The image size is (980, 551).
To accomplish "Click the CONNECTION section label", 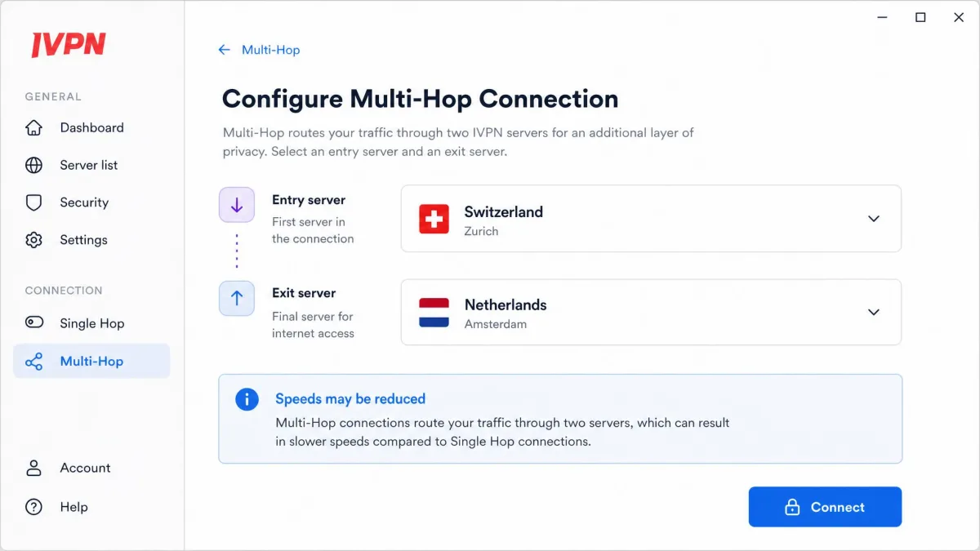I will click(64, 291).
